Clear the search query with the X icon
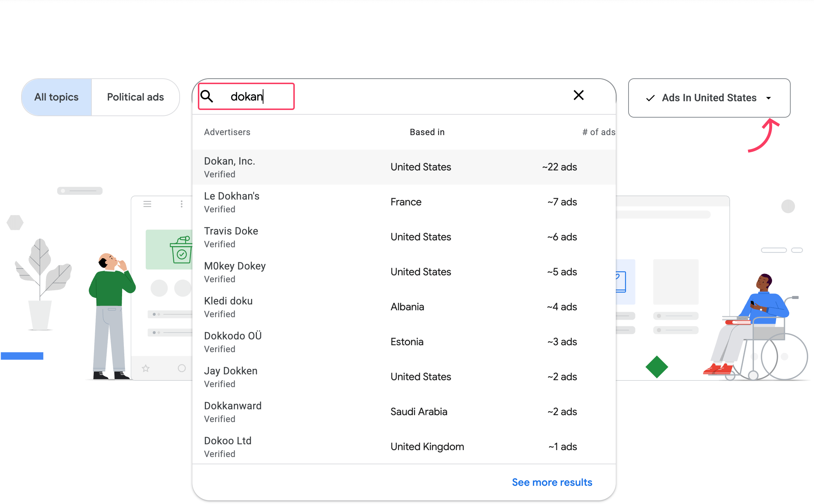This screenshot has width=814, height=504. pos(579,95)
